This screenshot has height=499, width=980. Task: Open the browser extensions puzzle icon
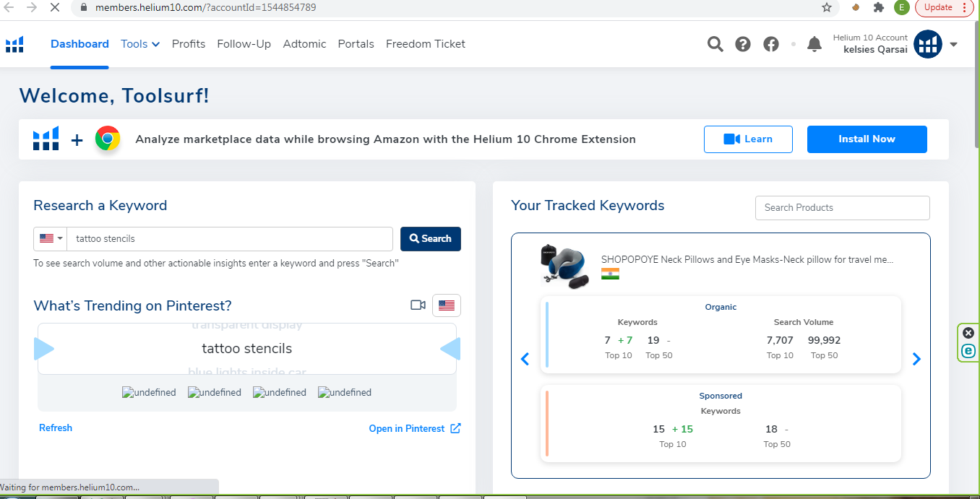[x=879, y=7]
